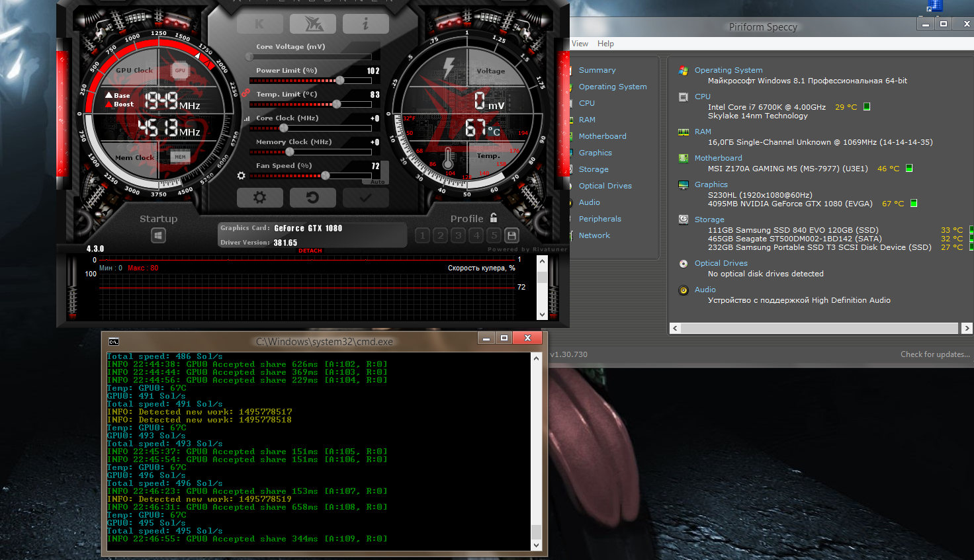Image resolution: width=974 pixels, height=560 pixels.
Task: Click the Temp. Limit slider handle
Action: 337,104
